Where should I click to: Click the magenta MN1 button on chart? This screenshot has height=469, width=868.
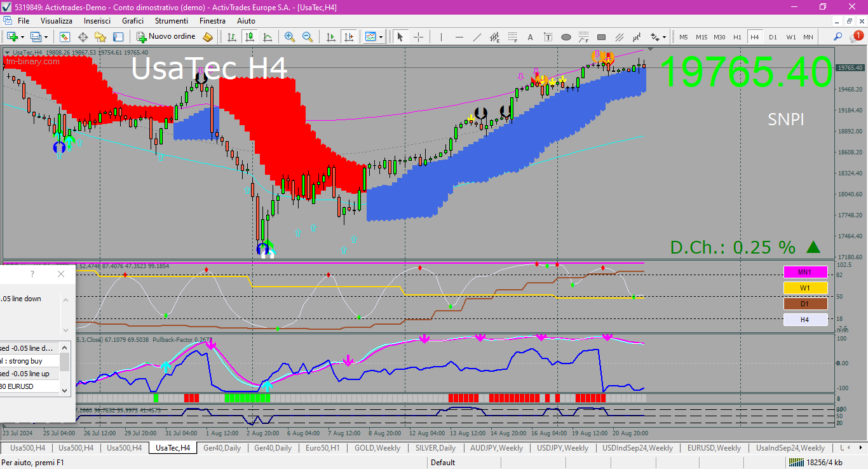click(x=805, y=272)
